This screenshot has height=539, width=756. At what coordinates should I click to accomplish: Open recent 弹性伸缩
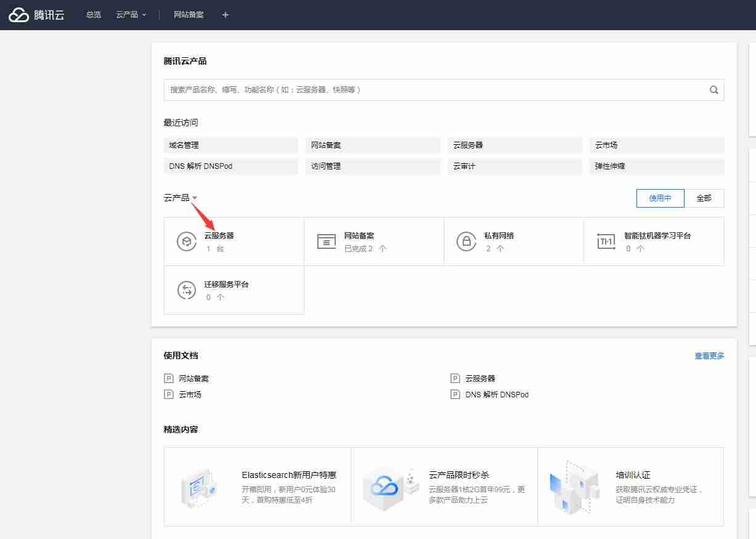657,166
